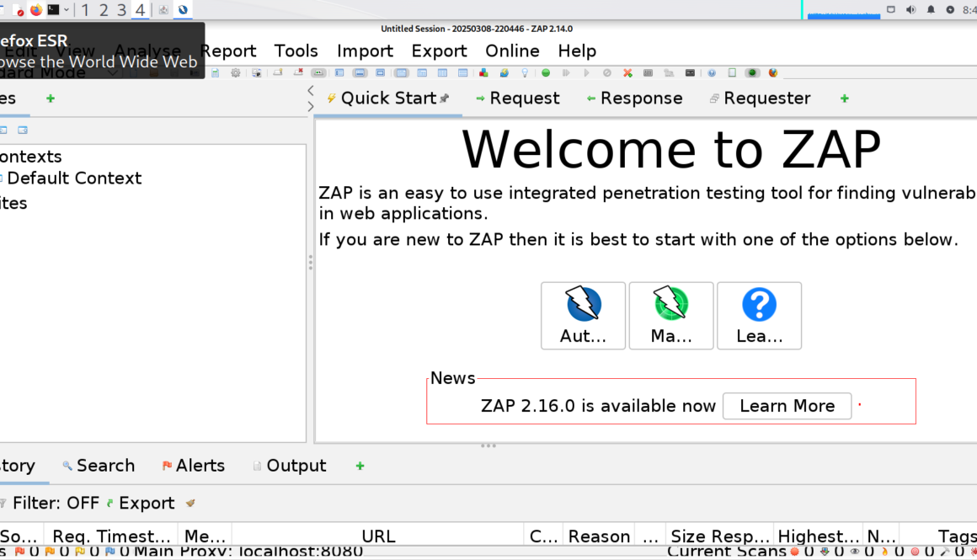This screenshot has width=977, height=560.
Task: Open the Help menu
Action: pyautogui.click(x=577, y=51)
